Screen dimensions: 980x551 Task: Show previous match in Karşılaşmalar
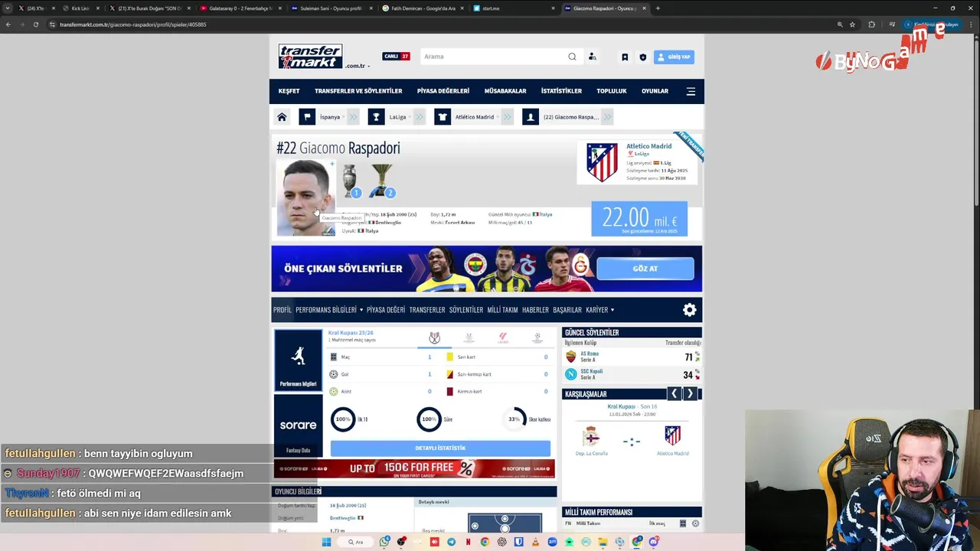[675, 393]
